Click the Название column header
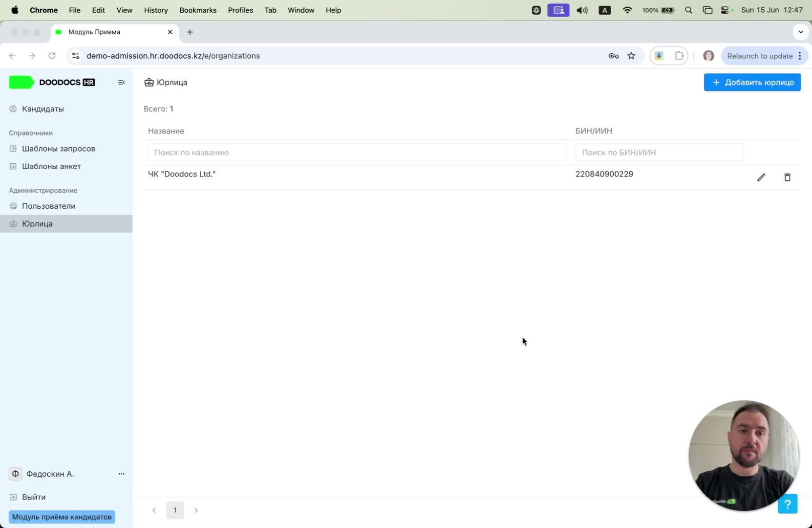Image resolution: width=812 pixels, height=528 pixels. pyautogui.click(x=166, y=131)
